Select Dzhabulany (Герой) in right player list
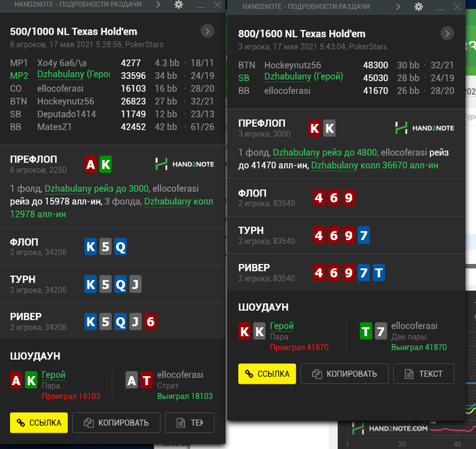 pos(303,77)
